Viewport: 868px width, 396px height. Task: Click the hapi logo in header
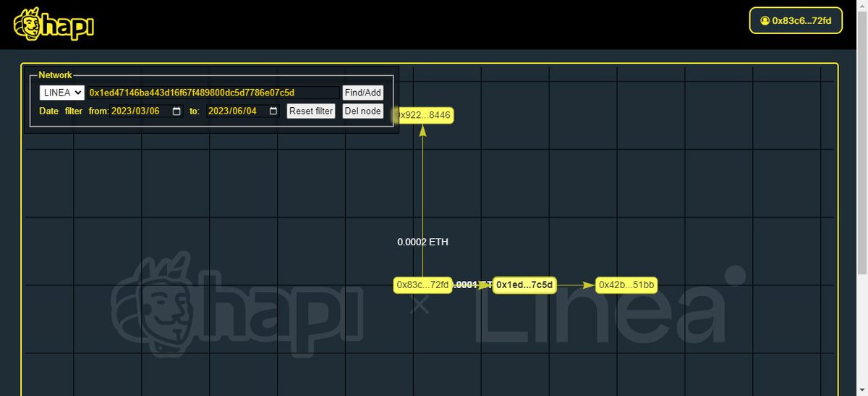click(x=54, y=24)
